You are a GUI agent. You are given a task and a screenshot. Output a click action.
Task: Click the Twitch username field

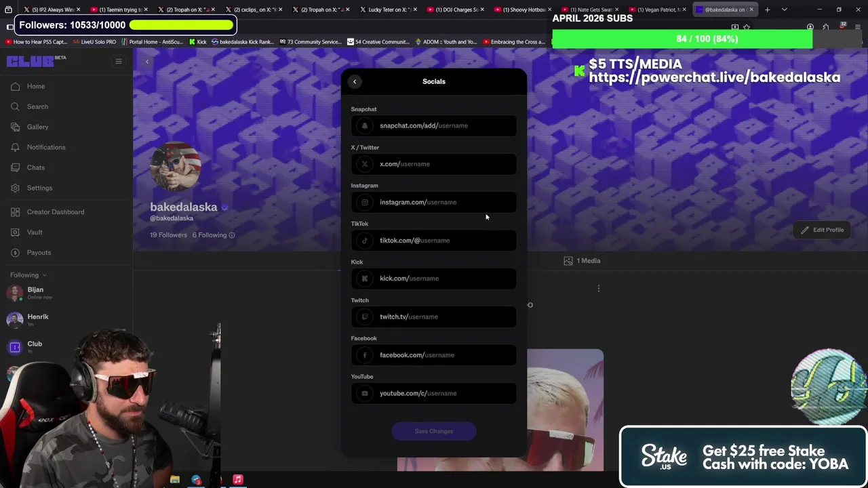point(434,317)
